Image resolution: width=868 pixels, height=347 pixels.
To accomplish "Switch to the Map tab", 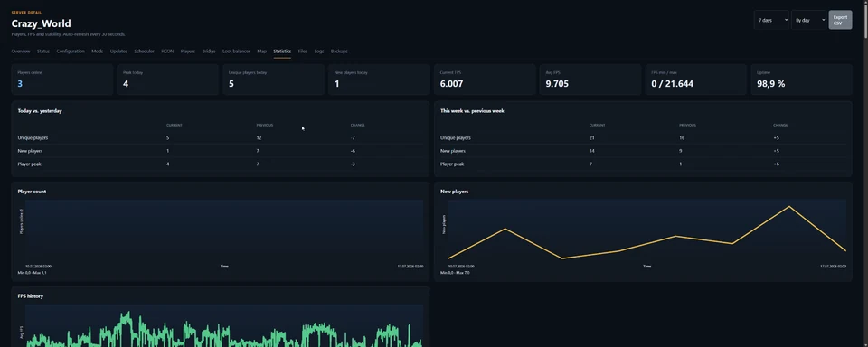I will pos(262,51).
